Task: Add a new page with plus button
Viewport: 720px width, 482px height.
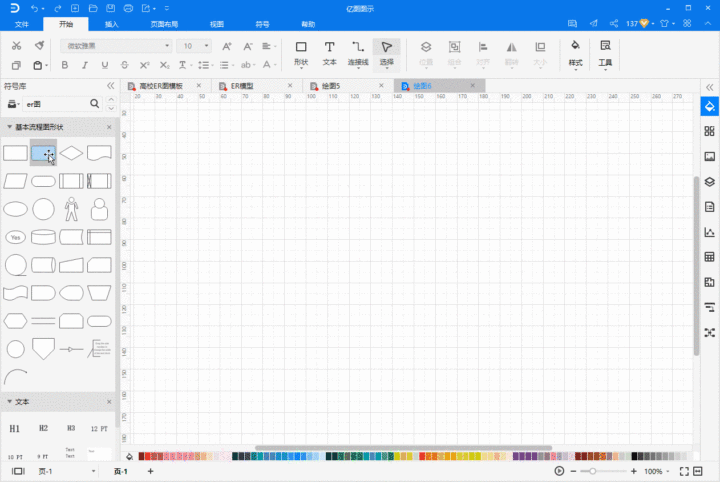Action: coord(150,471)
